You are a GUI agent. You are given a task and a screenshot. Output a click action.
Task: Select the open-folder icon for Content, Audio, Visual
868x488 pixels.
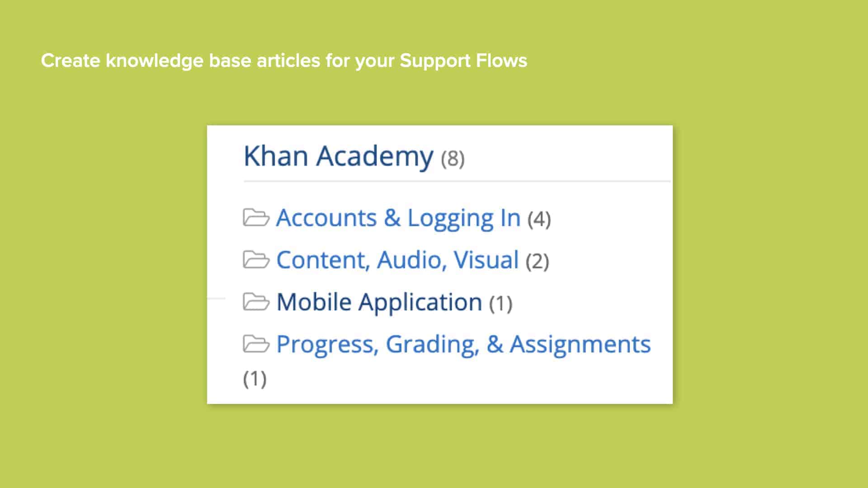click(x=256, y=260)
